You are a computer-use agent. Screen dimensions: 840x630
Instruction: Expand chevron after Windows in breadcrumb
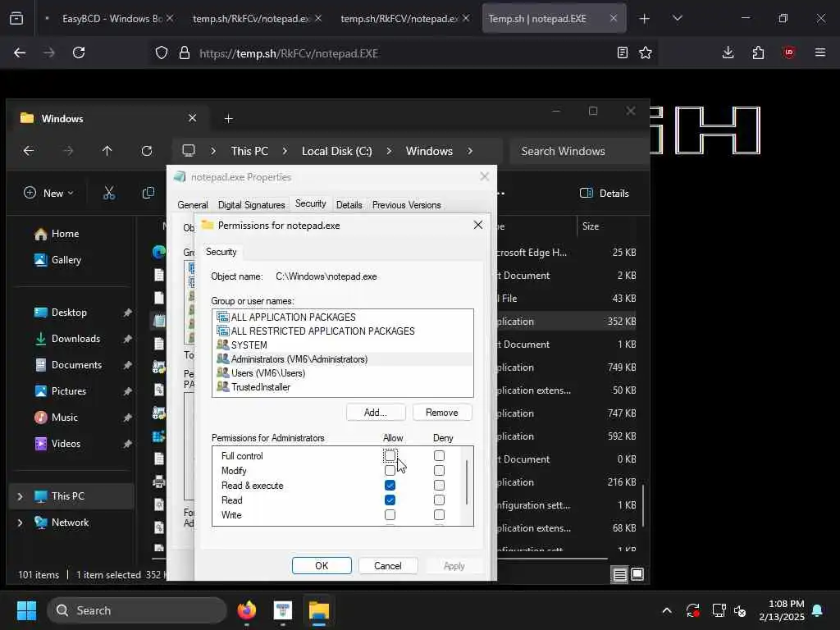(470, 151)
